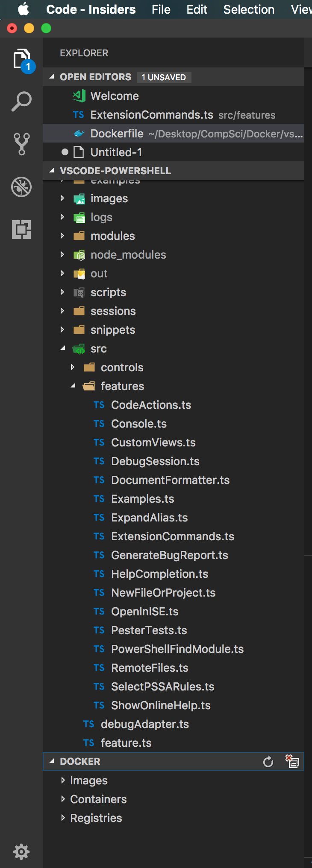The height and width of the screenshot is (868, 312).
Task: Click the Apple menu icon
Action: [x=23, y=9]
